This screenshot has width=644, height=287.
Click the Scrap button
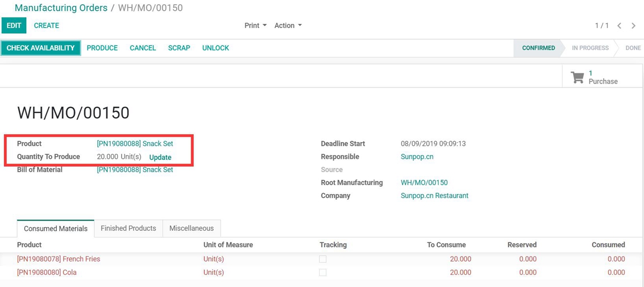(179, 48)
